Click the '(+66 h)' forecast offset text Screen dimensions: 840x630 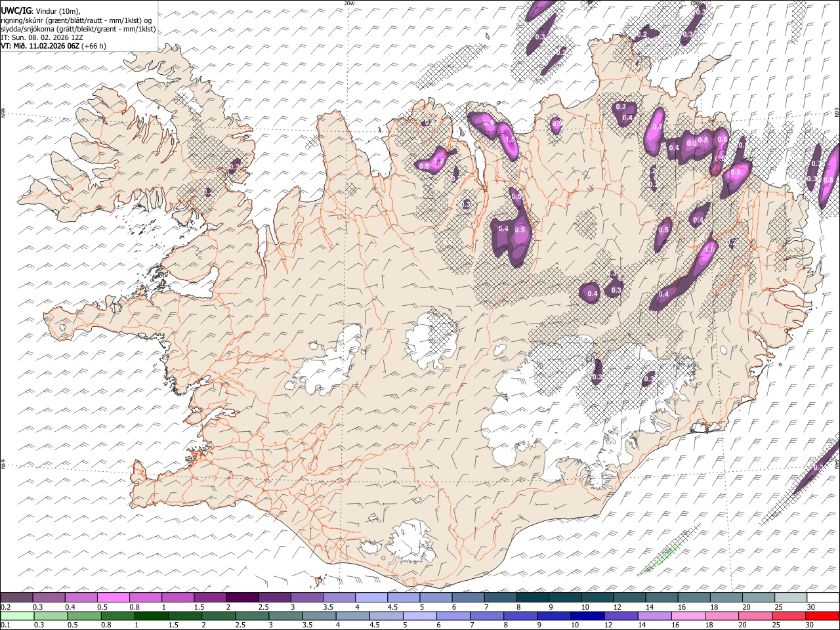tap(94, 46)
